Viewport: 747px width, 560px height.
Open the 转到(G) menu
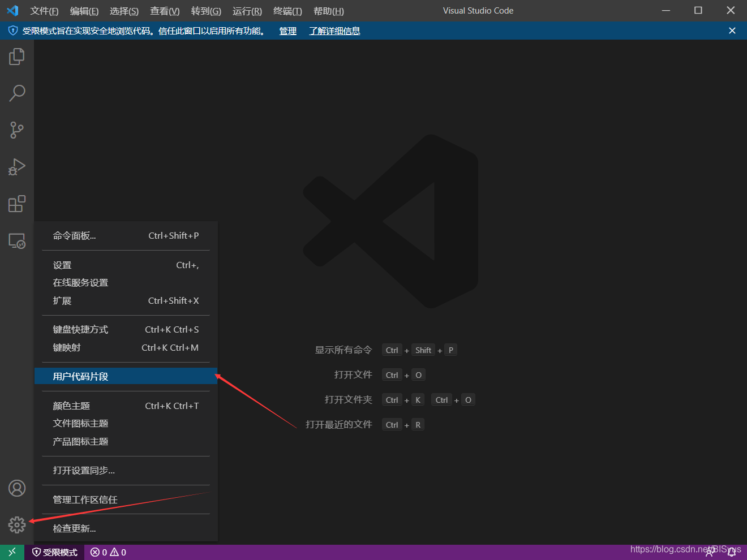pyautogui.click(x=206, y=11)
